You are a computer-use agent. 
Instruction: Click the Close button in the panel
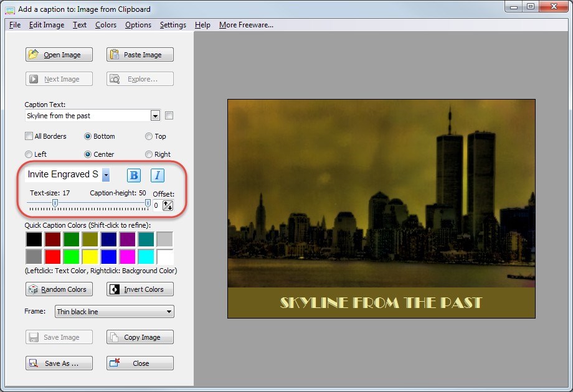click(x=140, y=363)
